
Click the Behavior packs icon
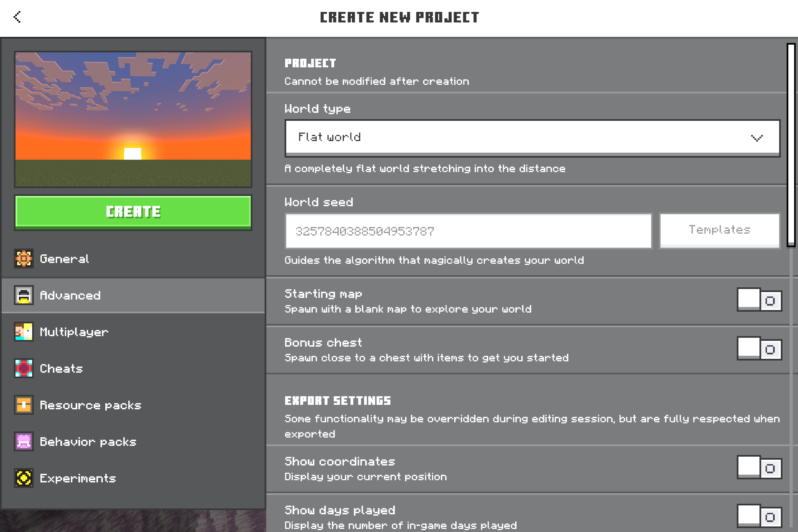click(x=24, y=441)
